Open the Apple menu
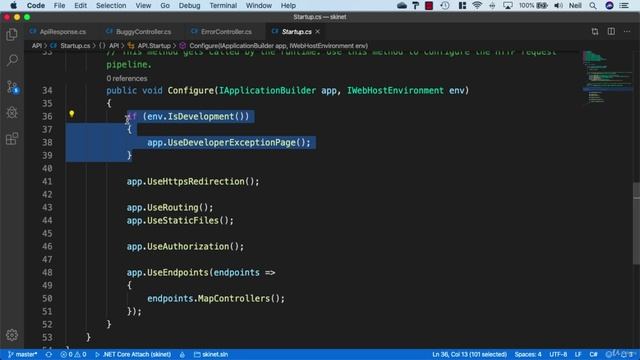Viewport: 640px width, 360px height. pyautogui.click(x=13, y=5)
